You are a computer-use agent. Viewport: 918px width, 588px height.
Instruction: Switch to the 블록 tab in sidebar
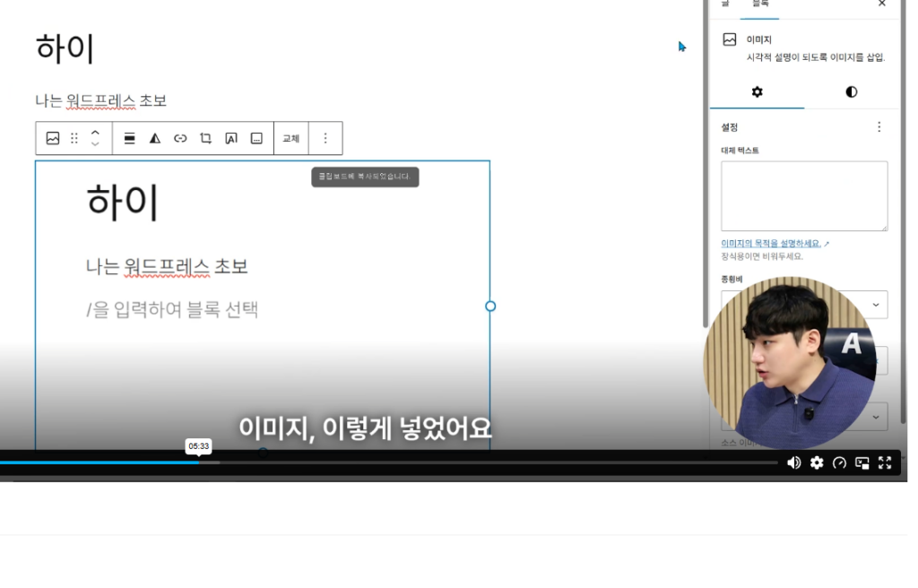click(760, 4)
